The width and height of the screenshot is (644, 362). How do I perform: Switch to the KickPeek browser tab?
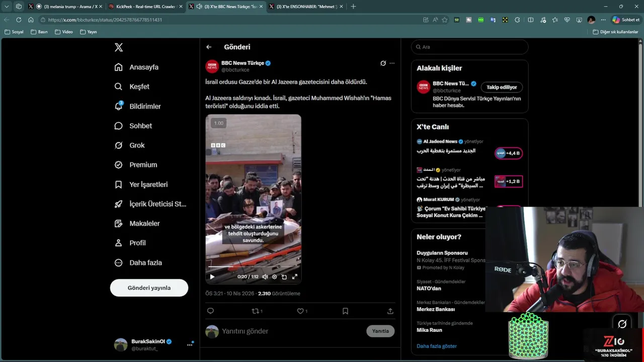(145, 7)
